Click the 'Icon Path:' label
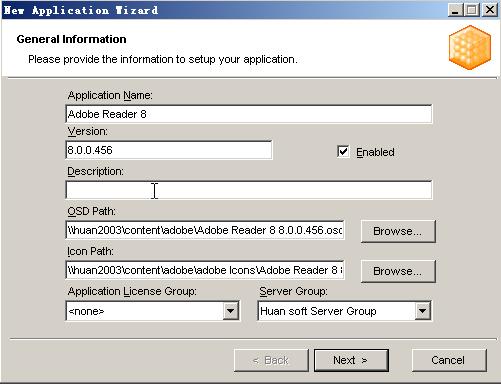Screen dimensions: 501x384 coord(90,251)
